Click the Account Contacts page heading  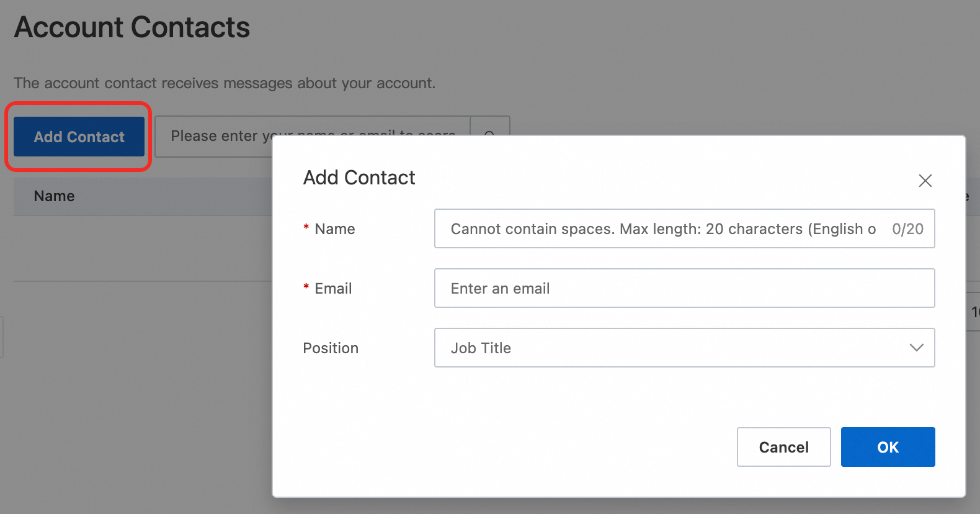132,27
